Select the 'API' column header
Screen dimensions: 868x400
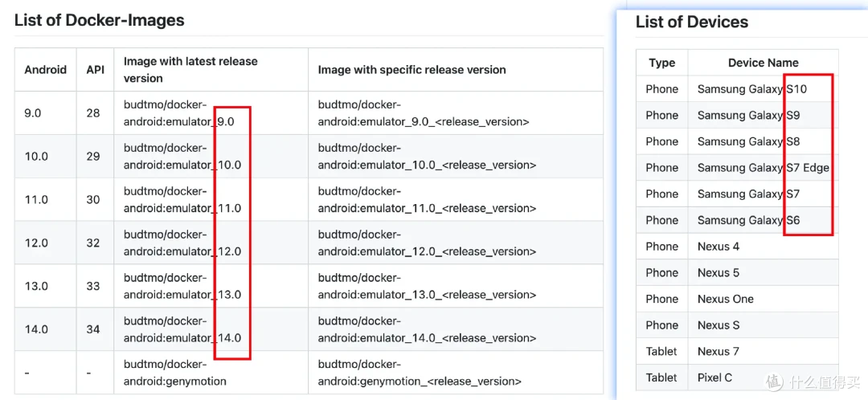pos(95,70)
